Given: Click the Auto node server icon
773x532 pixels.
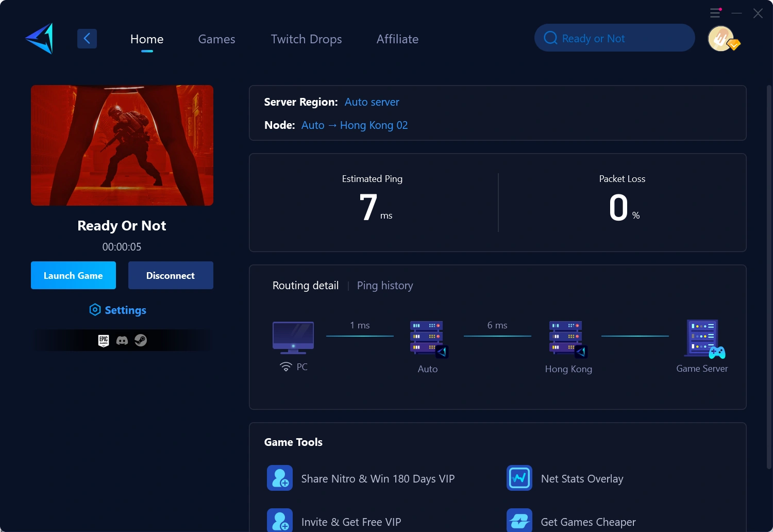Looking at the screenshot, I should pyautogui.click(x=429, y=339).
